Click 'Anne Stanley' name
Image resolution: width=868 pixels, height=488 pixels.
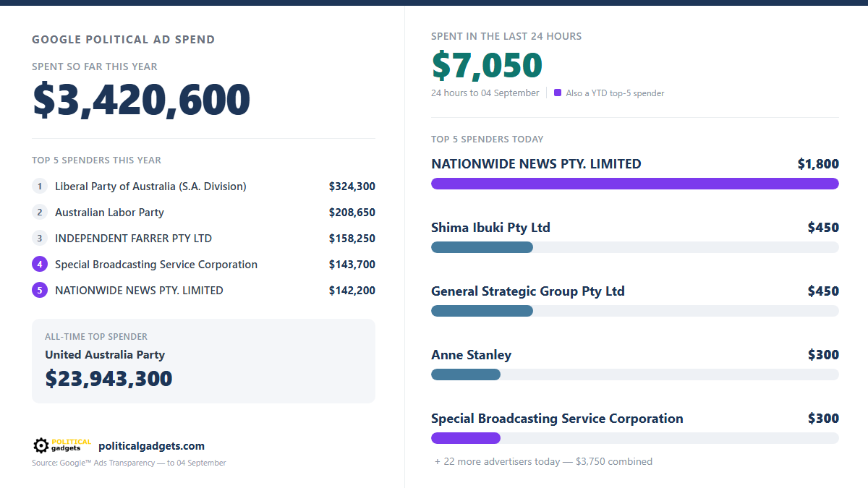(x=471, y=355)
